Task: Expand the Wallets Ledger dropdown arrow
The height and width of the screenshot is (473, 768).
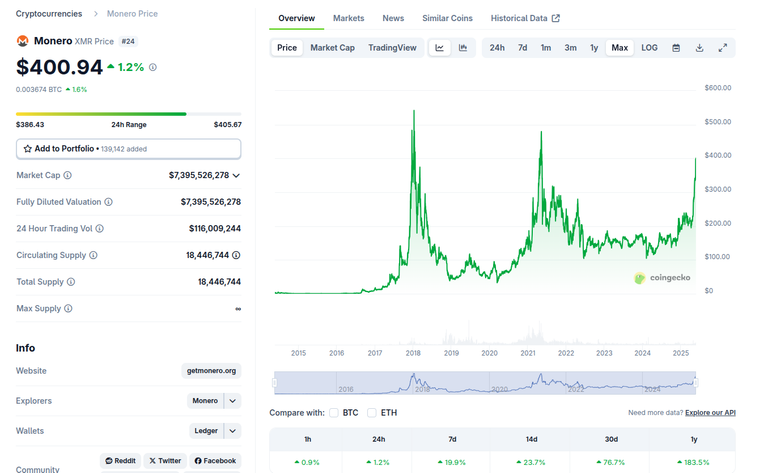Action: (233, 431)
